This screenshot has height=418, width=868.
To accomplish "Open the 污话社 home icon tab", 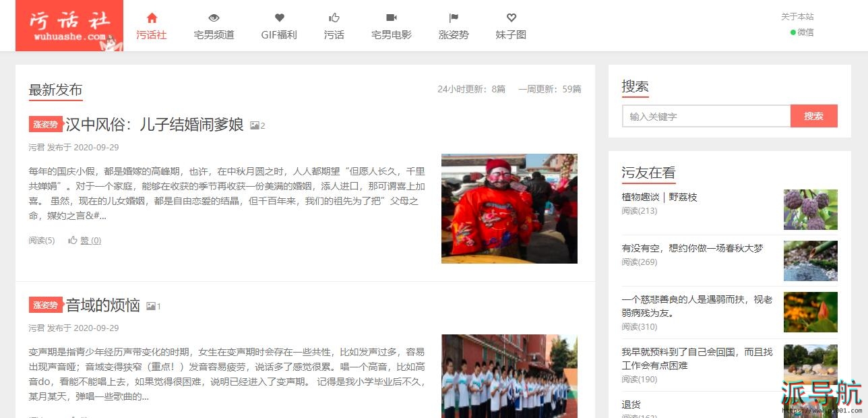I will [152, 26].
